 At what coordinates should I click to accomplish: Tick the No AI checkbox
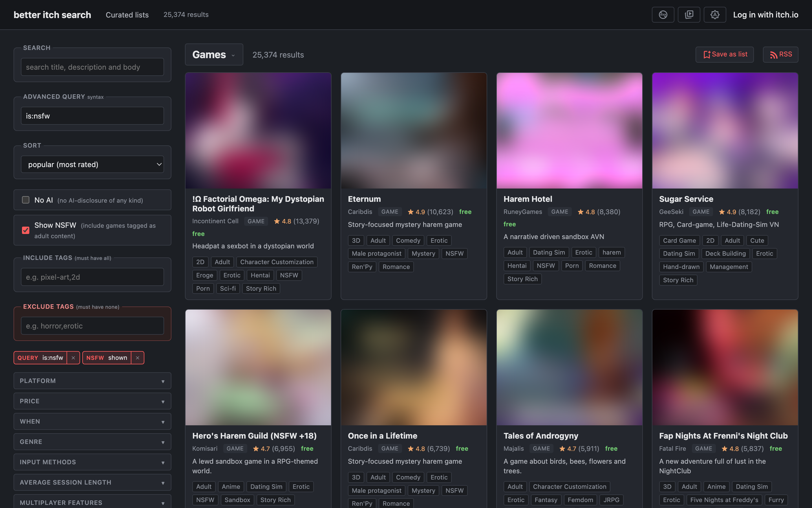25,200
